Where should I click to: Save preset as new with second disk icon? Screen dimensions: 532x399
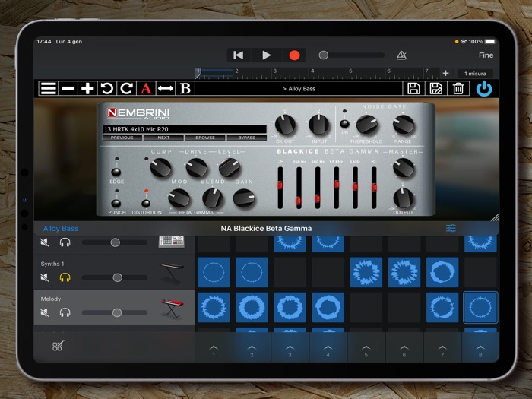(x=435, y=89)
